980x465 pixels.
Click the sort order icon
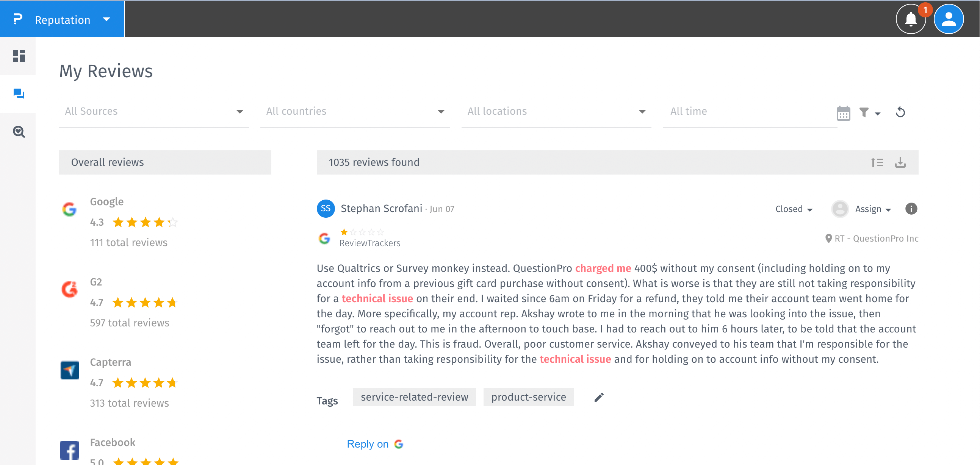click(877, 163)
